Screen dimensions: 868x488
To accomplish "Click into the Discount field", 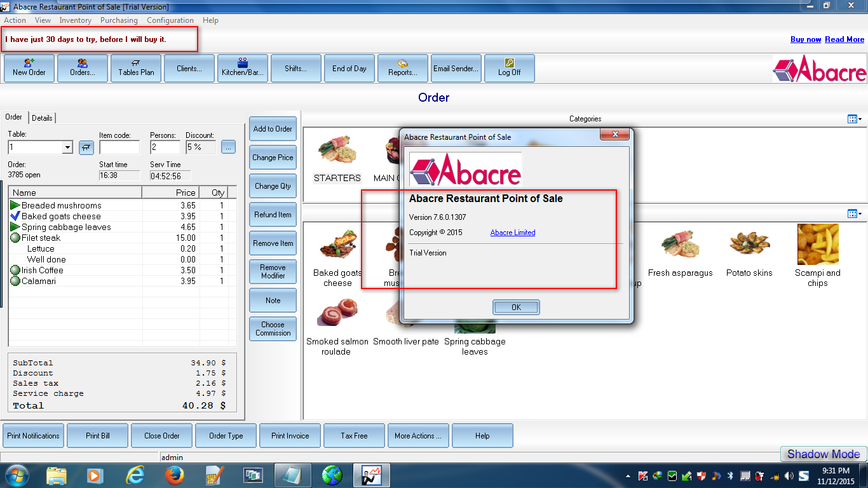I will click(x=201, y=147).
